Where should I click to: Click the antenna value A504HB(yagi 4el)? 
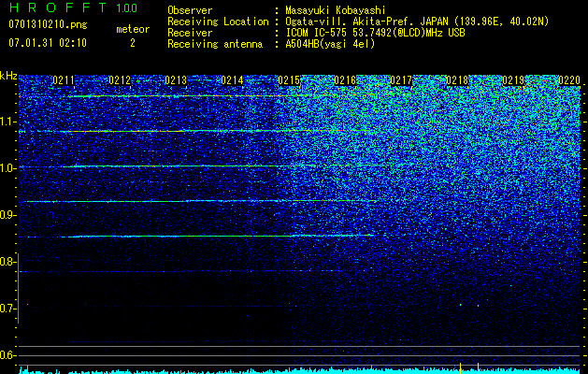(x=330, y=44)
